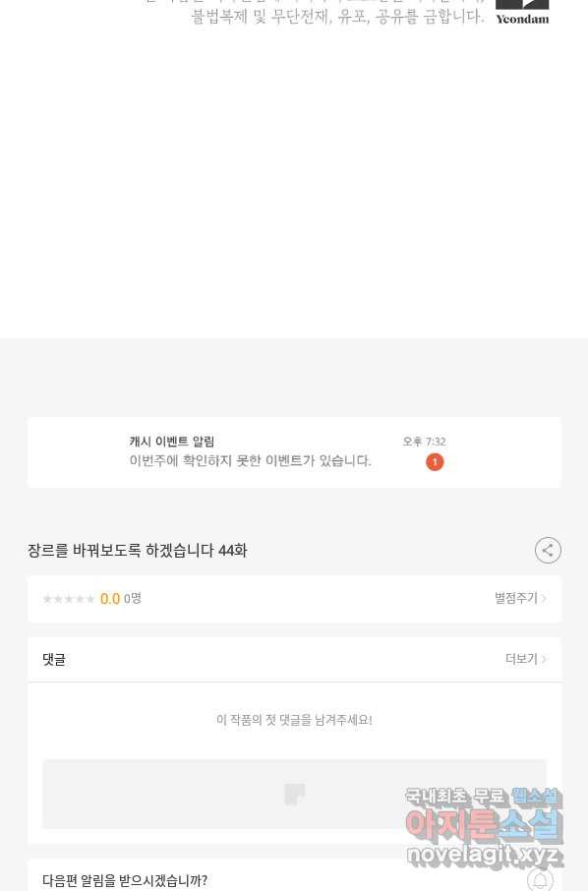
Task: Click the red unread badge showing 1
Action: [x=435, y=462]
